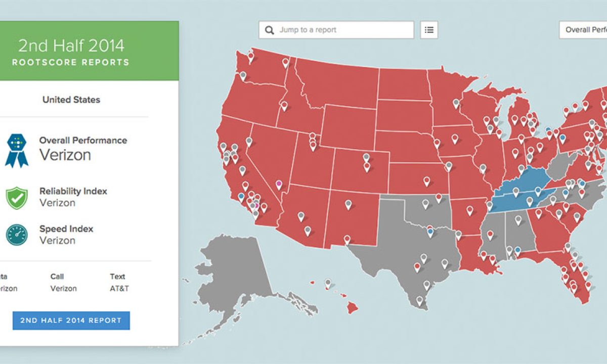Select the map pin in Hawaii
Viewport: 607px width, 364px height.
(328, 283)
